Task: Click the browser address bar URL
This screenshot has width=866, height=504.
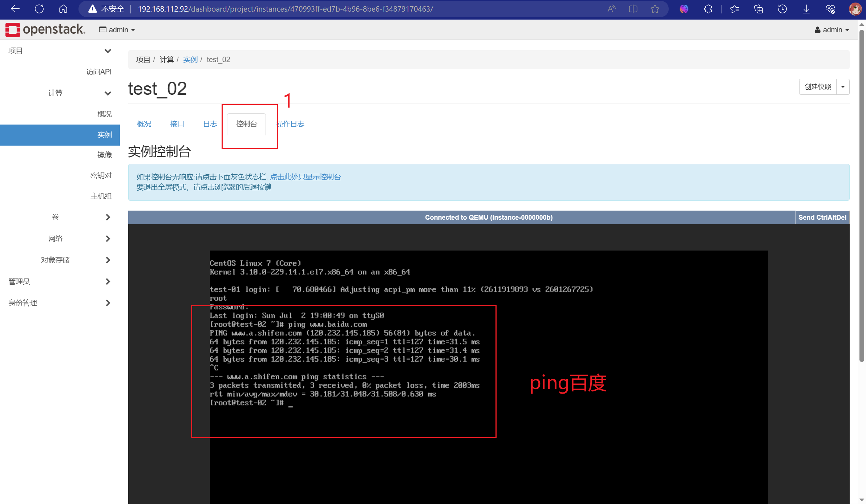Action: (285, 9)
